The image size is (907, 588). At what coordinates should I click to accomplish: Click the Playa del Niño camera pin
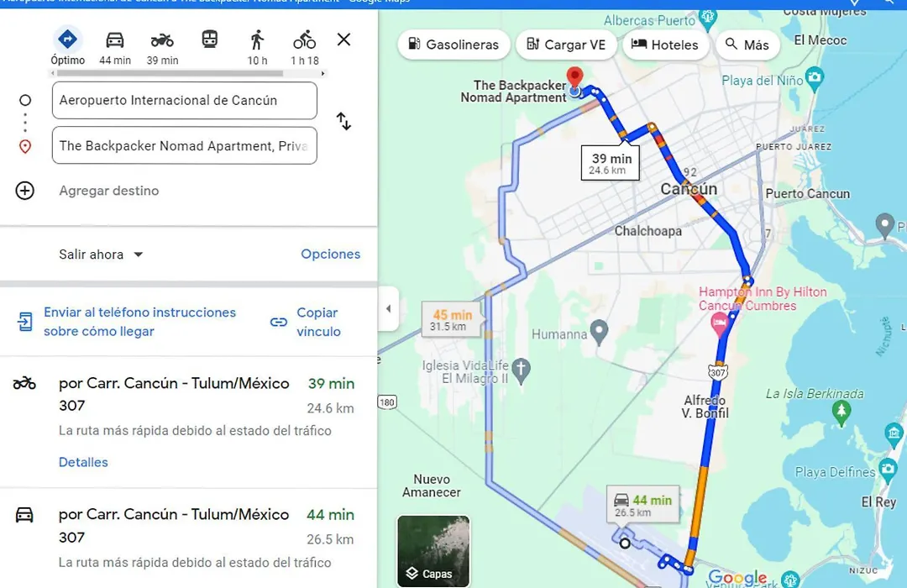(x=815, y=79)
